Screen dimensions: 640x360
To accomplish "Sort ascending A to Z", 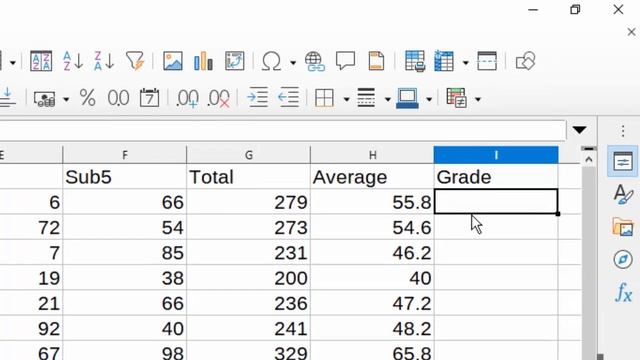I will [73, 61].
